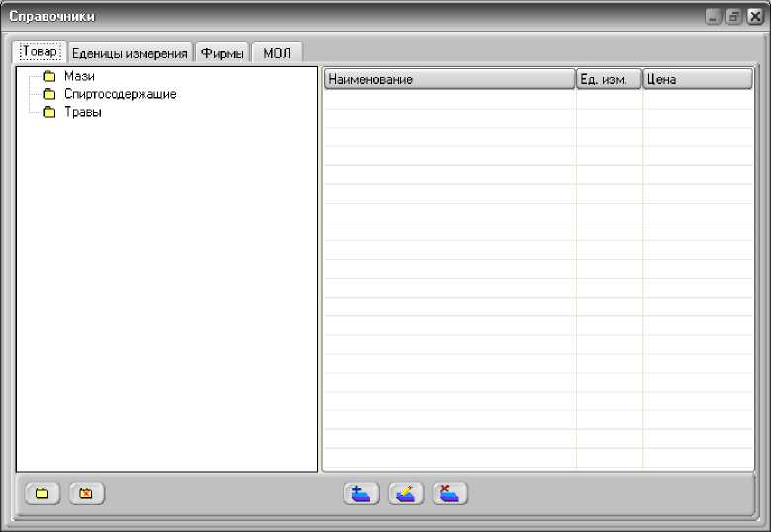Open the Товар tab
This screenshot has height=532, width=771.
click(40, 52)
